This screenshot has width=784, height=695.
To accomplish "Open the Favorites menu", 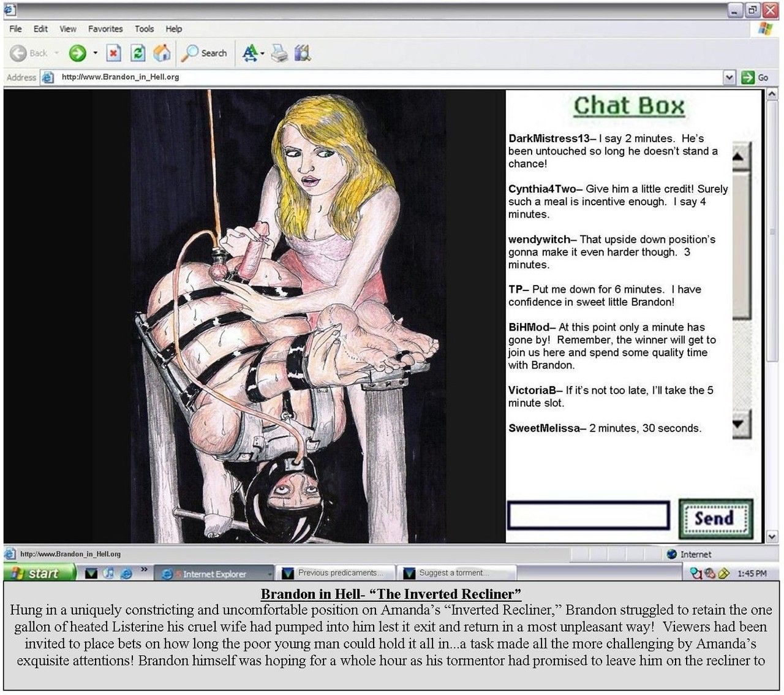I will 105,29.
